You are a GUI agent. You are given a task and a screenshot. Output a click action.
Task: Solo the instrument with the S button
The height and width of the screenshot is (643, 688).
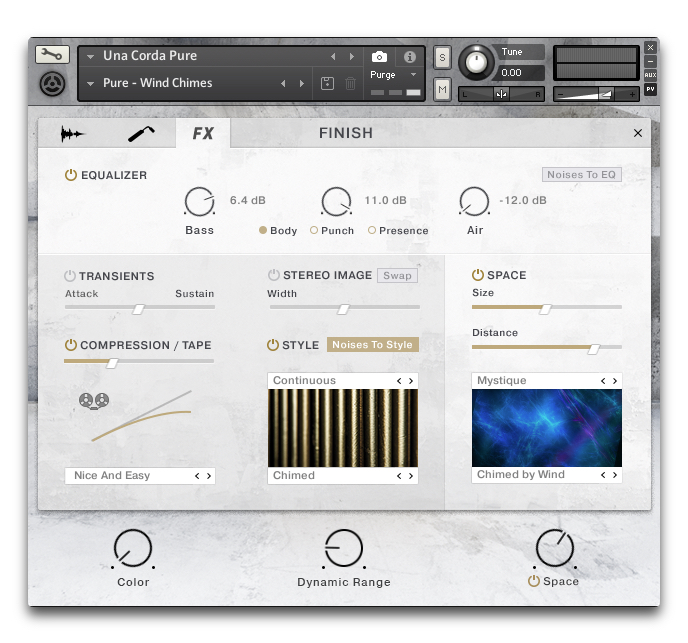[442, 57]
